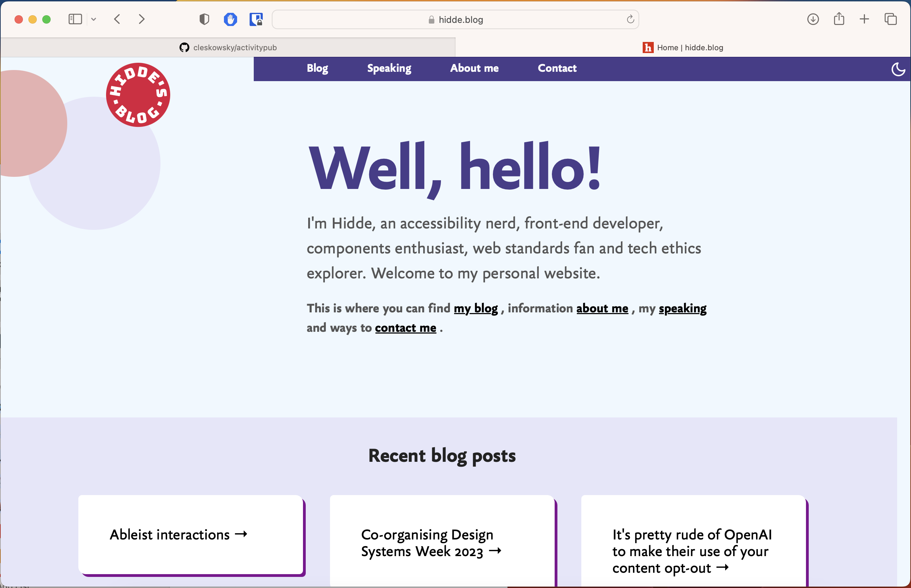
Task: Follow the 'contact me' text link
Action: (x=406, y=328)
